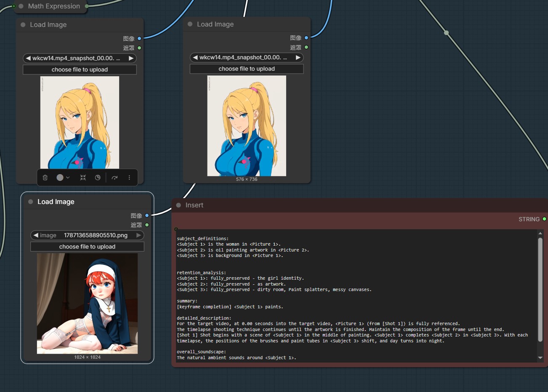Toggle collapse dot of the 576 × 736 Load Image node
Screen dimensions: 548x392
point(190,24)
